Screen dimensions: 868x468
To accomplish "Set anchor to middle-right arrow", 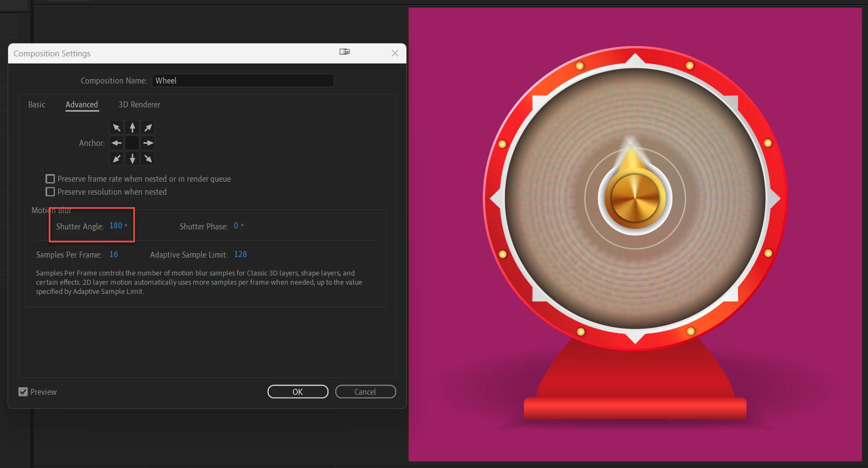I will [148, 143].
